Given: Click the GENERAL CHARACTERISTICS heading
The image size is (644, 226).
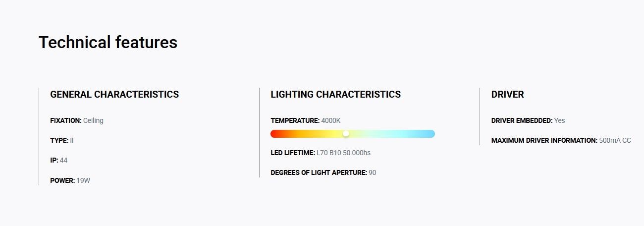Looking at the screenshot, I should click(114, 94).
